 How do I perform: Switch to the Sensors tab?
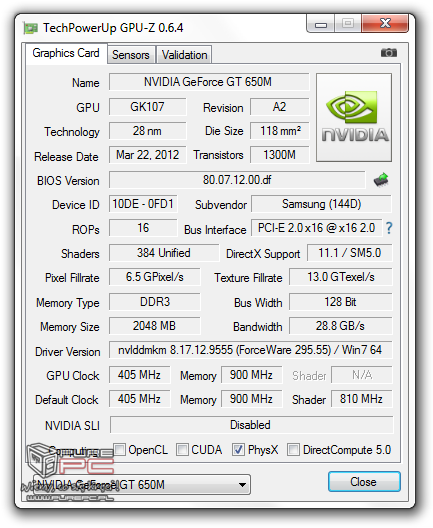pos(131,55)
